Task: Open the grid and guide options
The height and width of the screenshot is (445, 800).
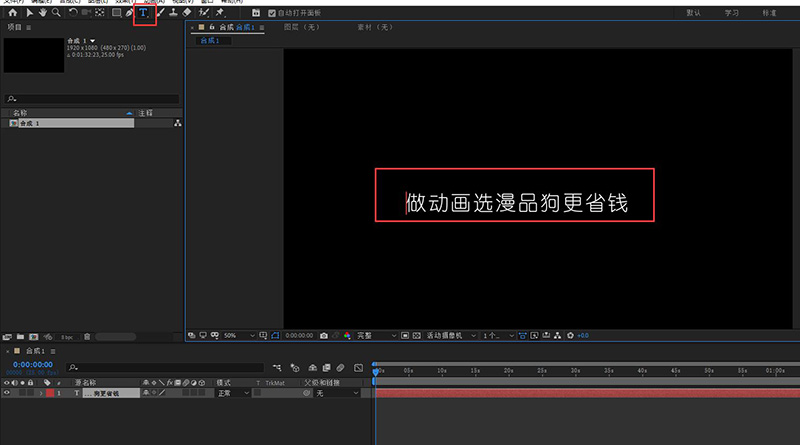Action: point(263,335)
